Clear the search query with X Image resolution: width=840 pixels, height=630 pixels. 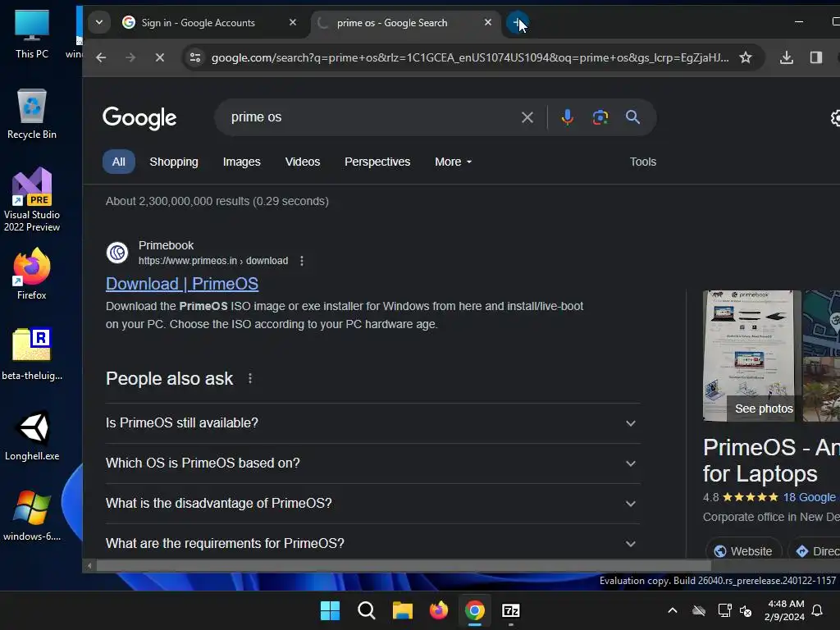527,117
